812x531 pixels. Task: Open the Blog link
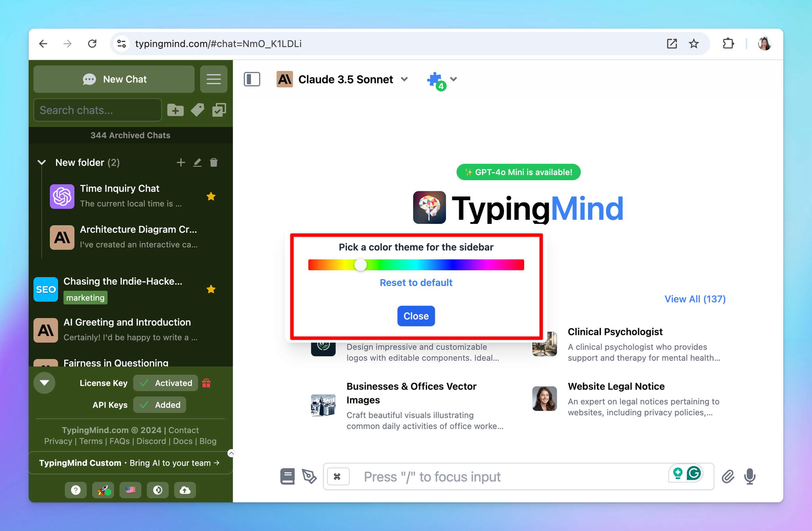208,441
